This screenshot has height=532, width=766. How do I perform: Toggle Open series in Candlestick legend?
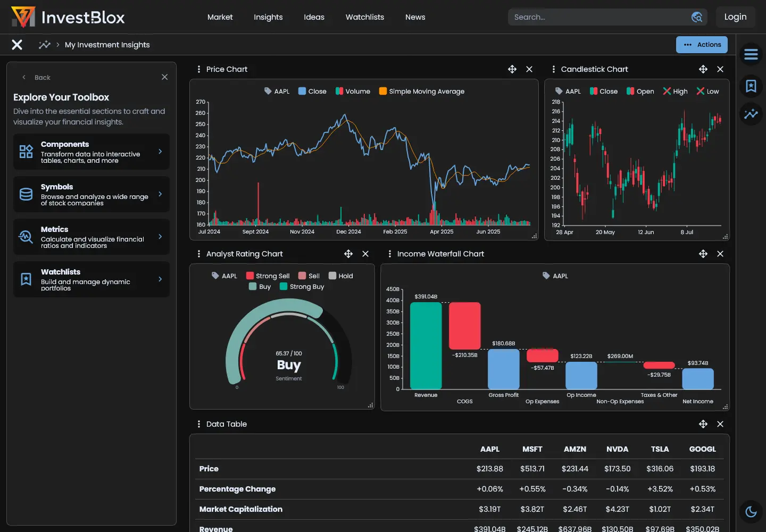pyautogui.click(x=640, y=92)
